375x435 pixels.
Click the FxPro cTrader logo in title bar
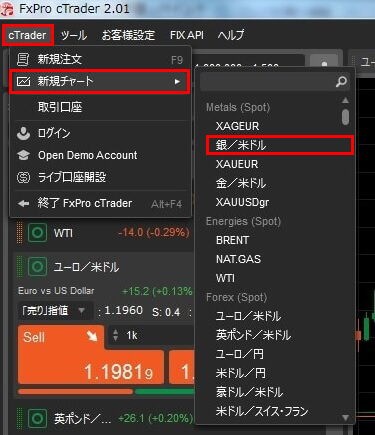(7, 8)
